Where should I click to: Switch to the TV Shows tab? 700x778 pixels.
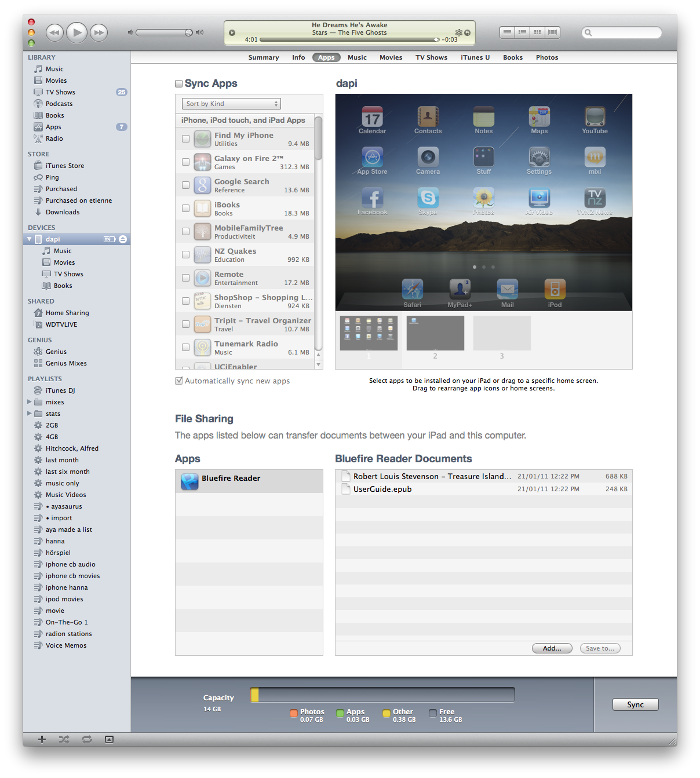pos(431,57)
